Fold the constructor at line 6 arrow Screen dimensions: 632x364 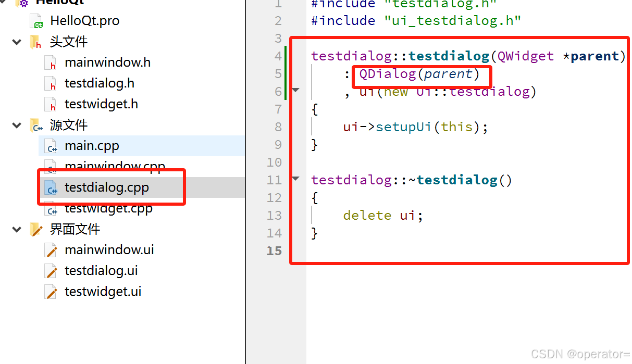pyautogui.click(x=296, y=90)
